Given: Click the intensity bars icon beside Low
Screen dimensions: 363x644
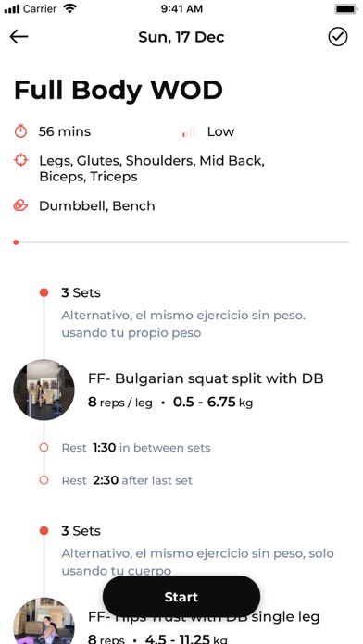Looking at the screenshot, I should tap(189, 131).
